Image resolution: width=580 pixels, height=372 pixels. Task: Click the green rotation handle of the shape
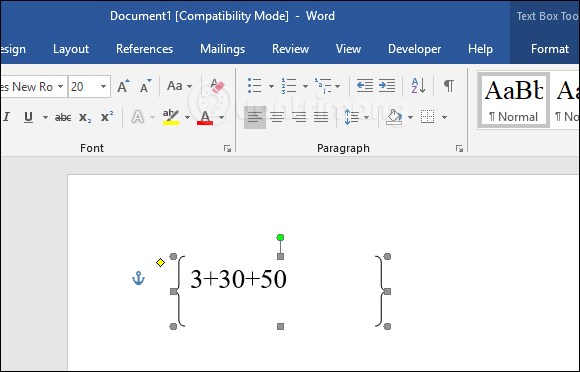point(280,237)
